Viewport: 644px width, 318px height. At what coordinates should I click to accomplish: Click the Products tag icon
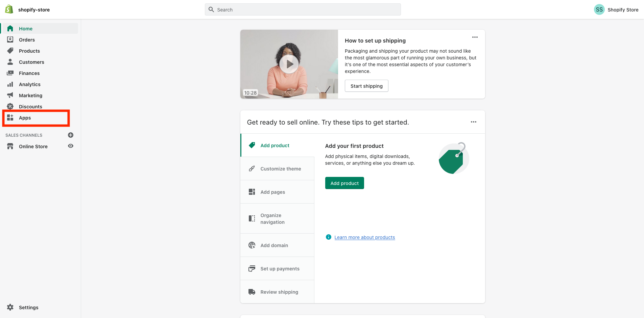[10, 51]
